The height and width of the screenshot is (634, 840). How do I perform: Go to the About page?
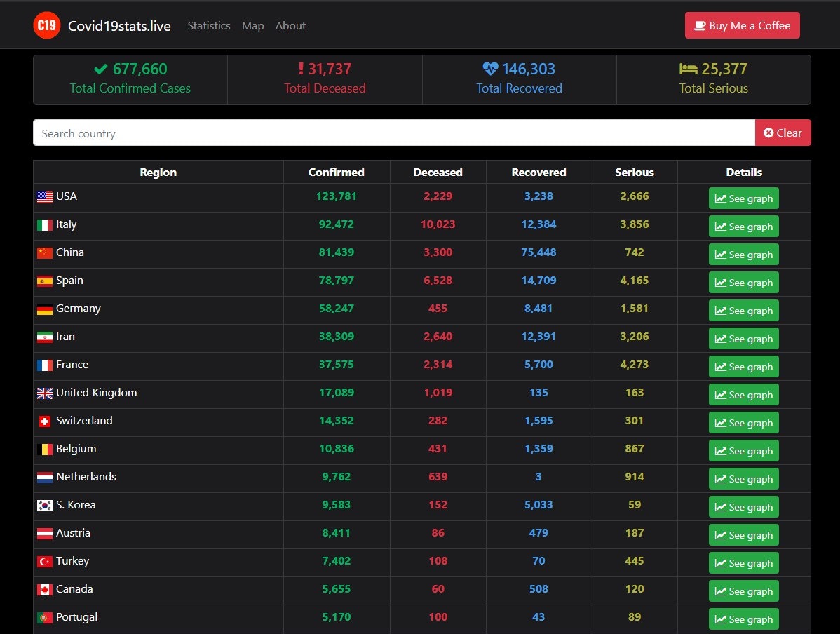[x=290, y=26]
